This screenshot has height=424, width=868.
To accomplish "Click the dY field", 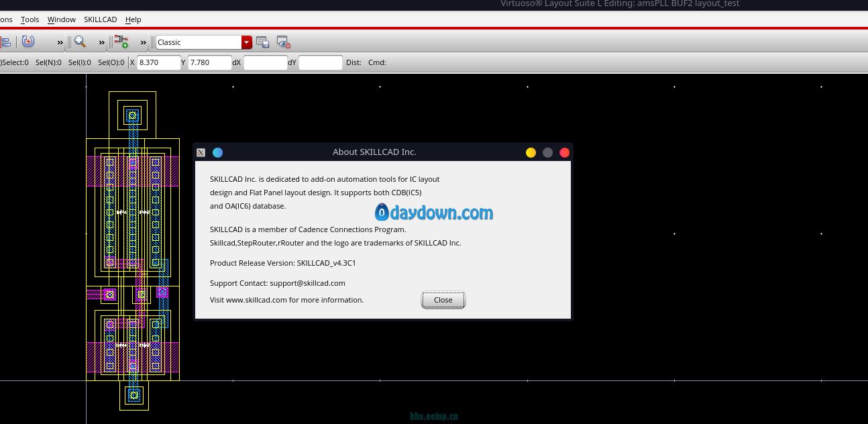I will 321,62.
